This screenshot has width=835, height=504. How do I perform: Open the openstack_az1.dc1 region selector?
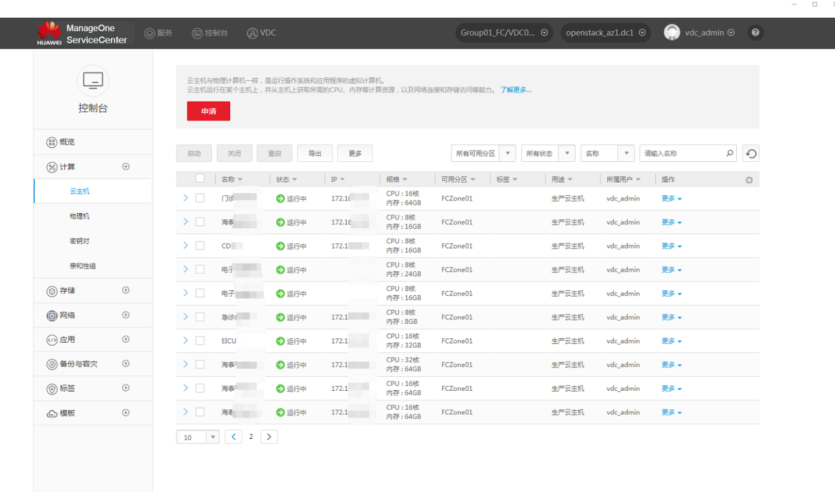point(605,33)
